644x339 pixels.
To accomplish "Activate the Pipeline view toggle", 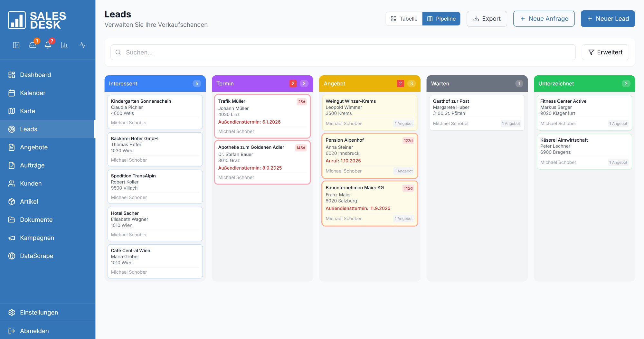I will click(x=441, y=18).
